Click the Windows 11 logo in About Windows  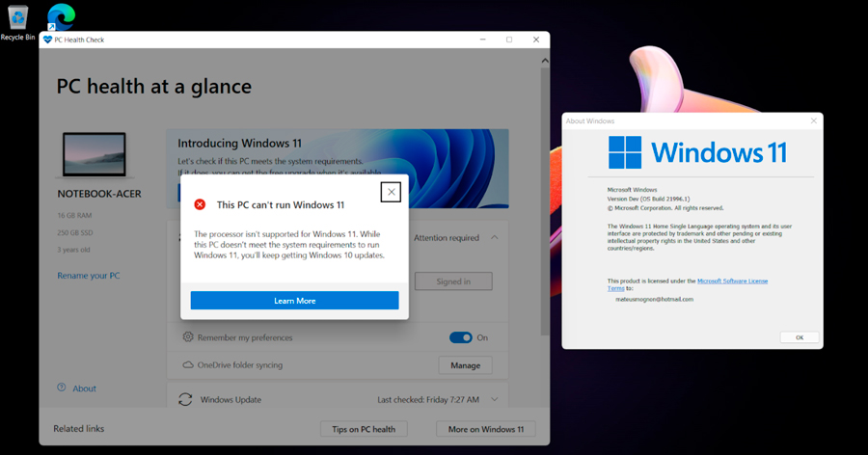click(x=697, y=152)
